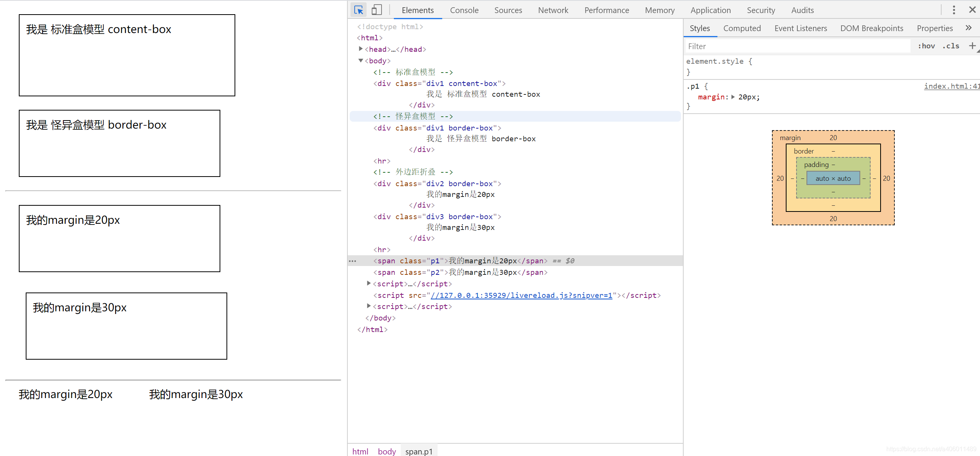Open the ellipsis actions for selected node
980x456 pixels.
coord(352,261)
